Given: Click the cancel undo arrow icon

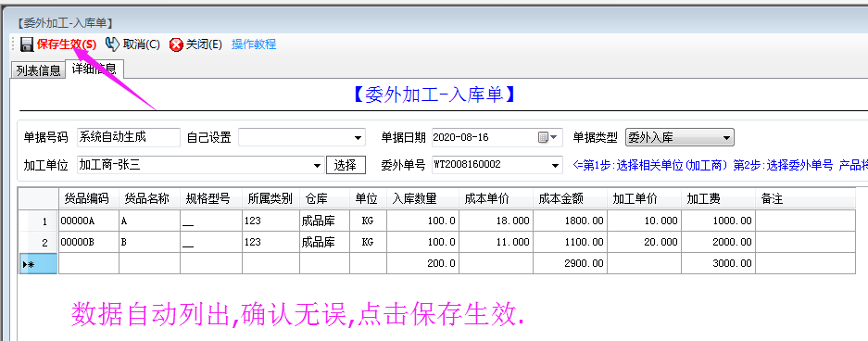Looking at the screenshot, I should click(112, 44).
